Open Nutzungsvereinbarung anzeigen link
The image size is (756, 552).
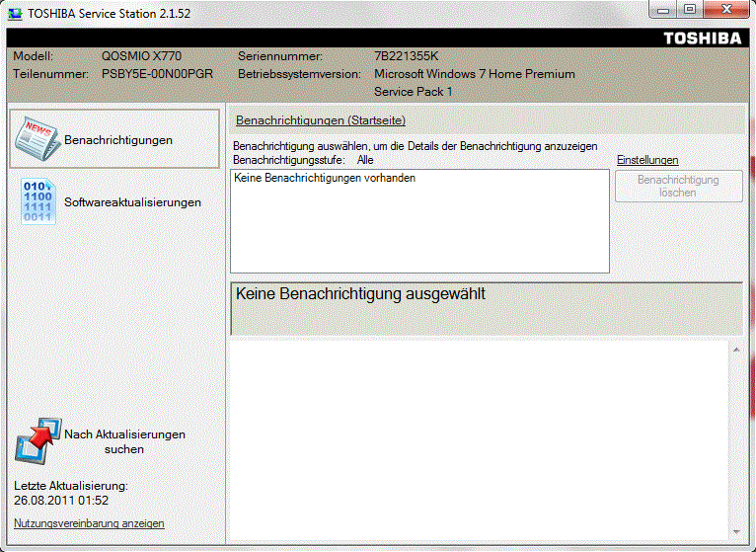[89, 523]
